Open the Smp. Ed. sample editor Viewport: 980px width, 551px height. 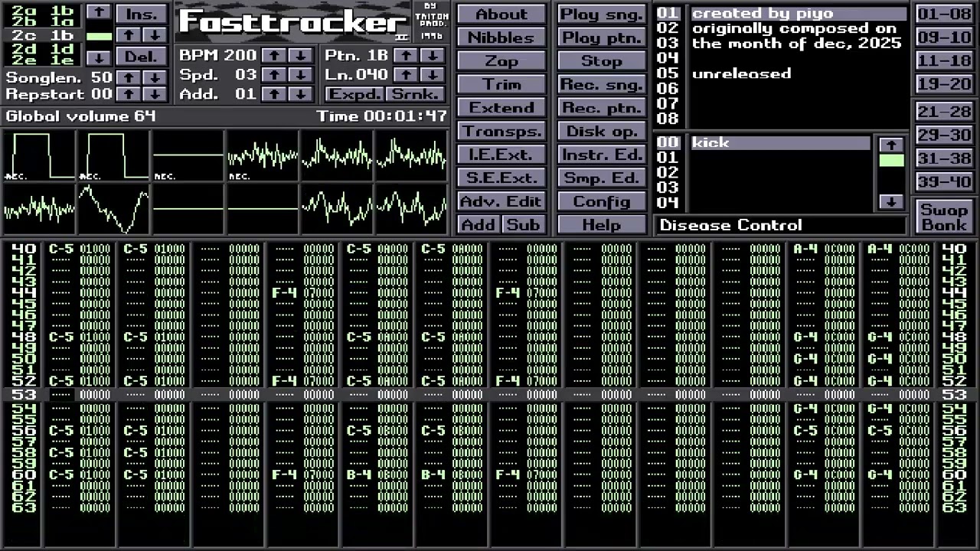tap(602, 178)
